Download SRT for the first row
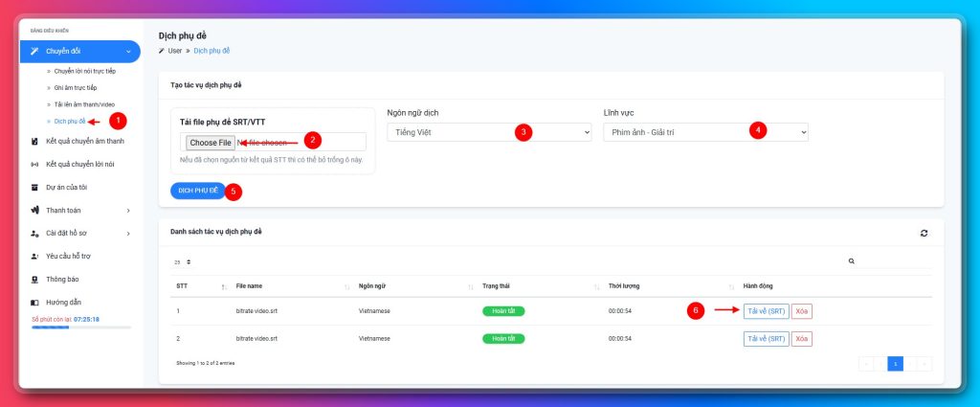Viewport: 980px width, 407px height. (x=766, y=311)
